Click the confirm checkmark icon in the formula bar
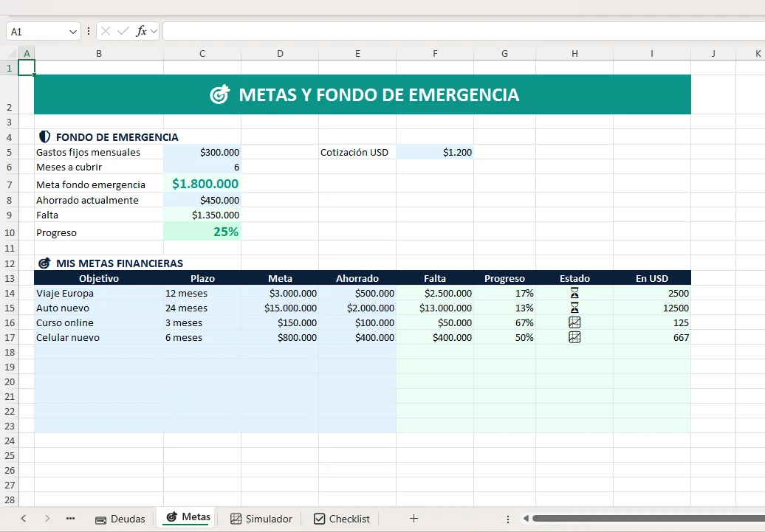765x532 pixels. tap(123, 31)
